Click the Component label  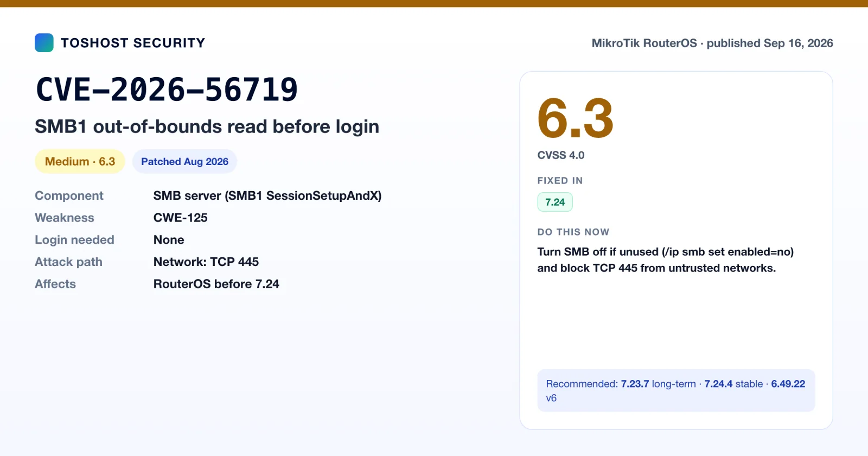pyautogui.click(x=69, y=195)
